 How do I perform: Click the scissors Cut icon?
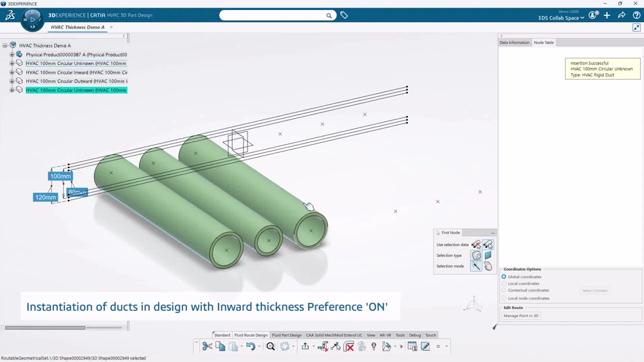tap(207, 347)
